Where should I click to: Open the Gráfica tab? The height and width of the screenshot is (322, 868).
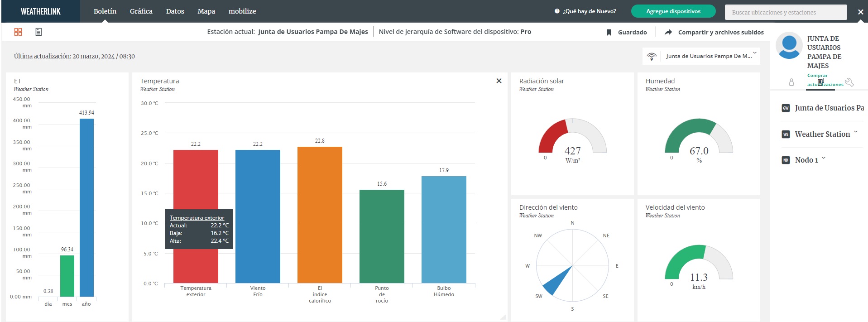[141, 11]
